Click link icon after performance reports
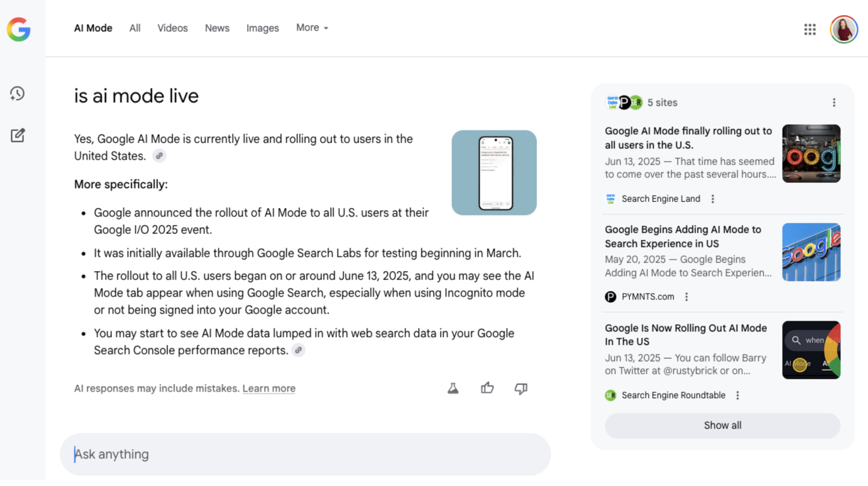This screenshot has width=868, height=486. coord(298,350)
